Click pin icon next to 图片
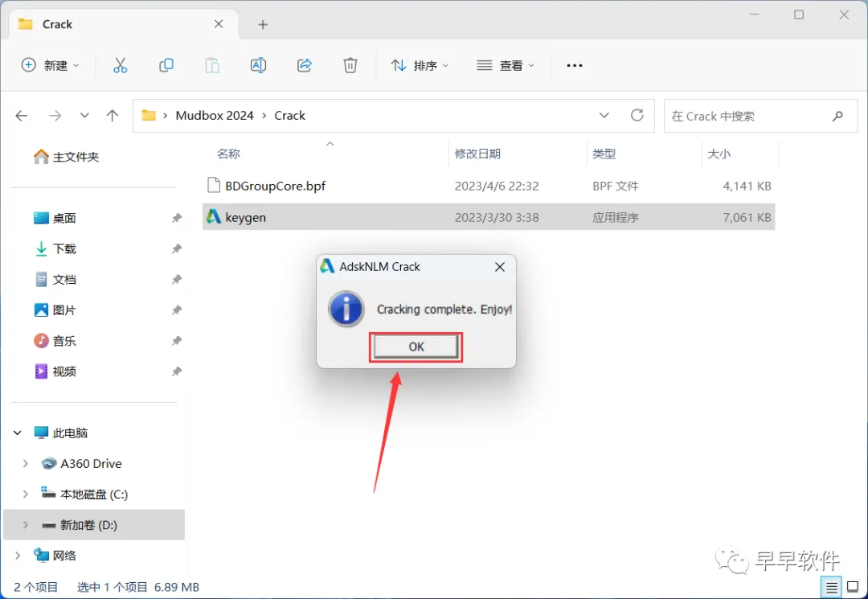The height and width of the screenshot is (599, 868). 177,310
